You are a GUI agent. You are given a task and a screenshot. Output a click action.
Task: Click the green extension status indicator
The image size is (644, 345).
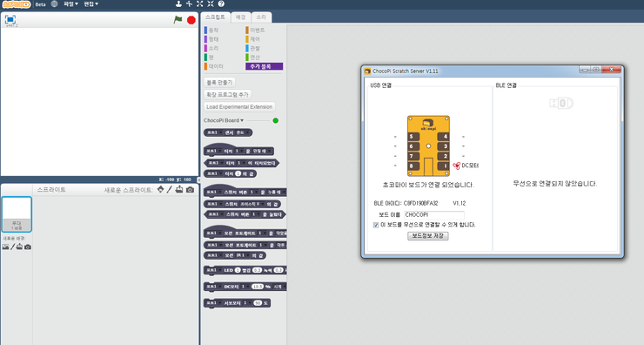(276, 120)
